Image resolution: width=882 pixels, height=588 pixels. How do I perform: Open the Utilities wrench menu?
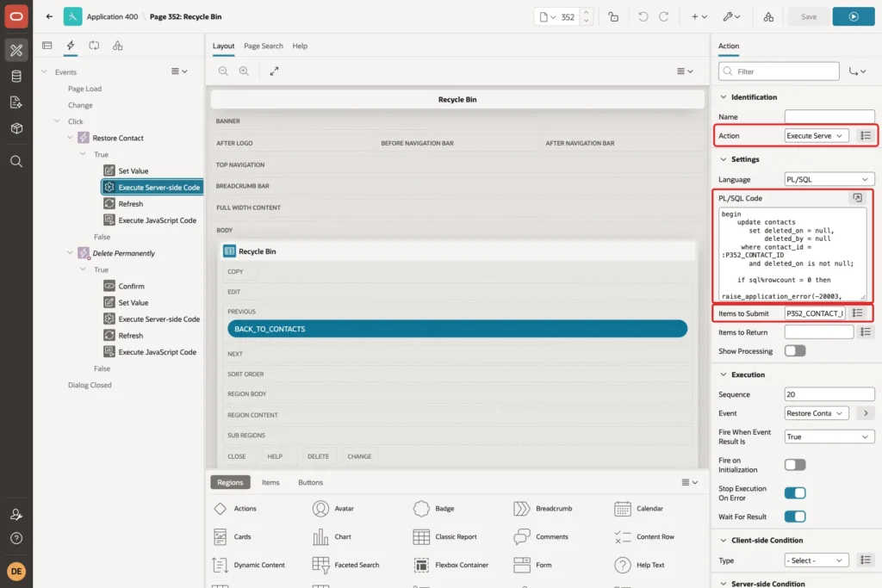point(732,17)
